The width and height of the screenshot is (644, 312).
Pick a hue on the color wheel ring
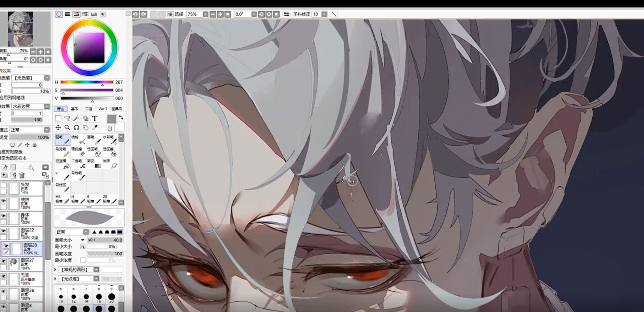pyautogui.click(x=89, y=23)
